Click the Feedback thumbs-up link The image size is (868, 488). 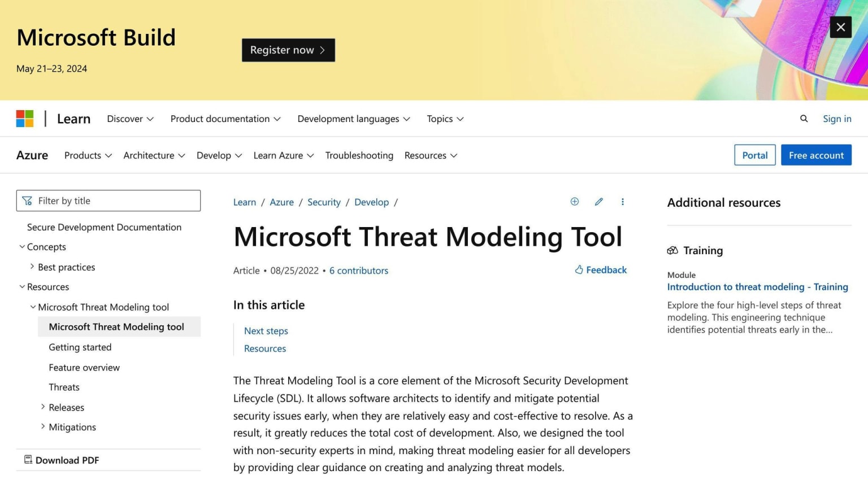point(601,270)
